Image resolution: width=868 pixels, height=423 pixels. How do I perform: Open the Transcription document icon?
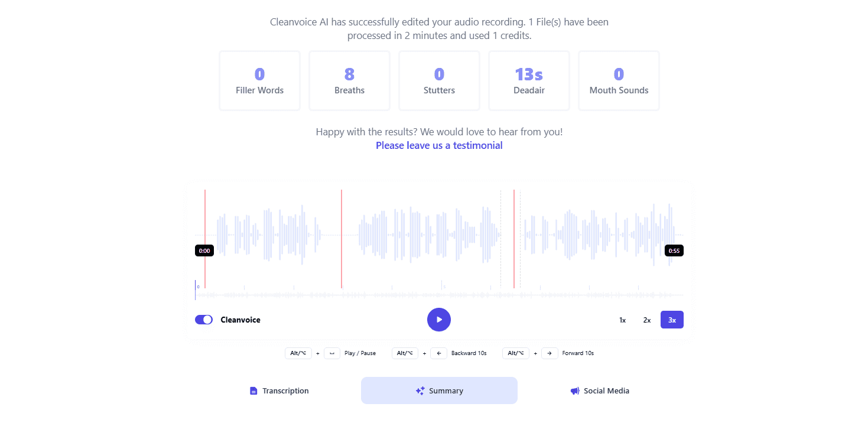(x=254, y=391)
